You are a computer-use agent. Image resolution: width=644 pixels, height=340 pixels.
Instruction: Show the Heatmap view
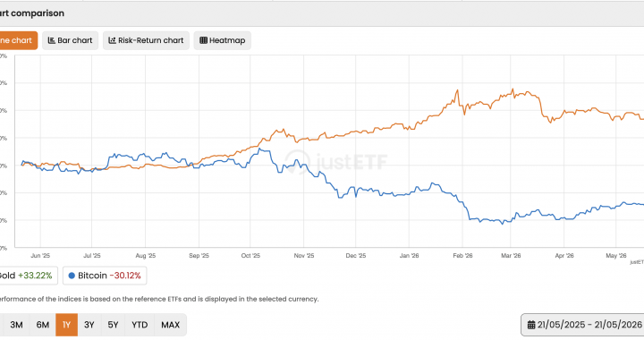click(x=222, y=40)
